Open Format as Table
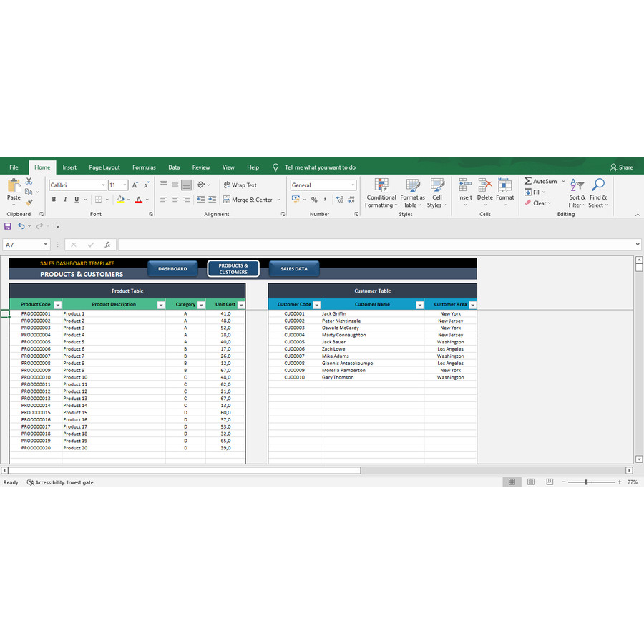Image resolution: width=644 pixels, height=644 pixels. click(x=412, y=193)
